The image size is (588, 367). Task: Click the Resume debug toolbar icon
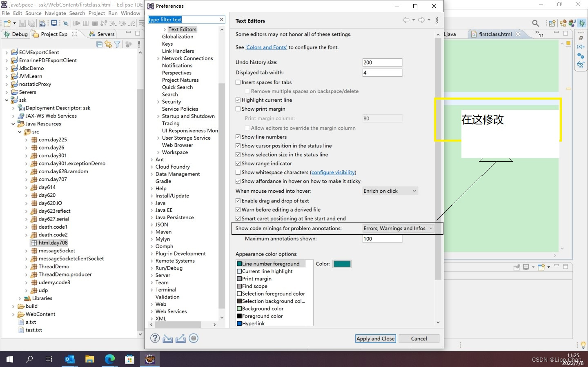(76, 23)
